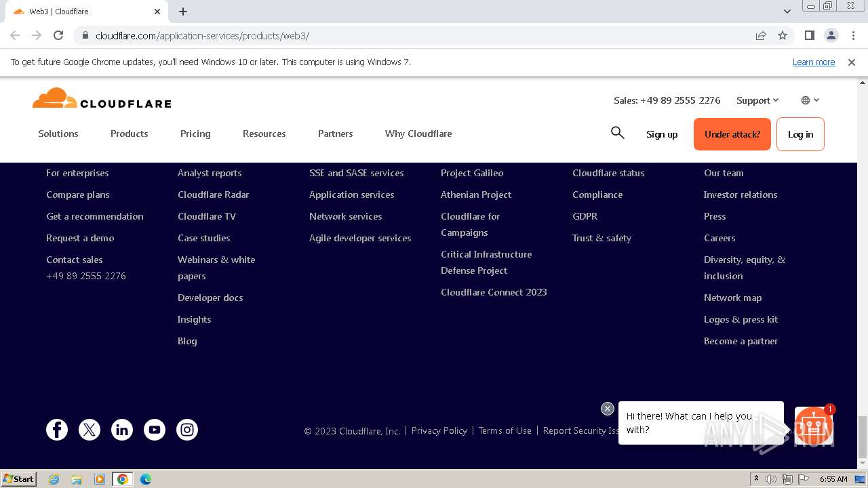Screen dimensions: 868x488
Task: Open GDPR link
Action: coord(585,216)
